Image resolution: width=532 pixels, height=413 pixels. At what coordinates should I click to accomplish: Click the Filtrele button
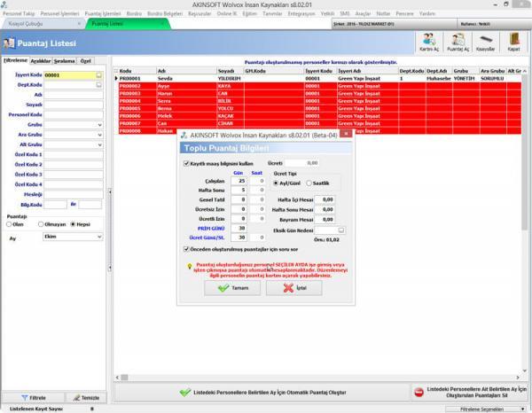(34, 397)
